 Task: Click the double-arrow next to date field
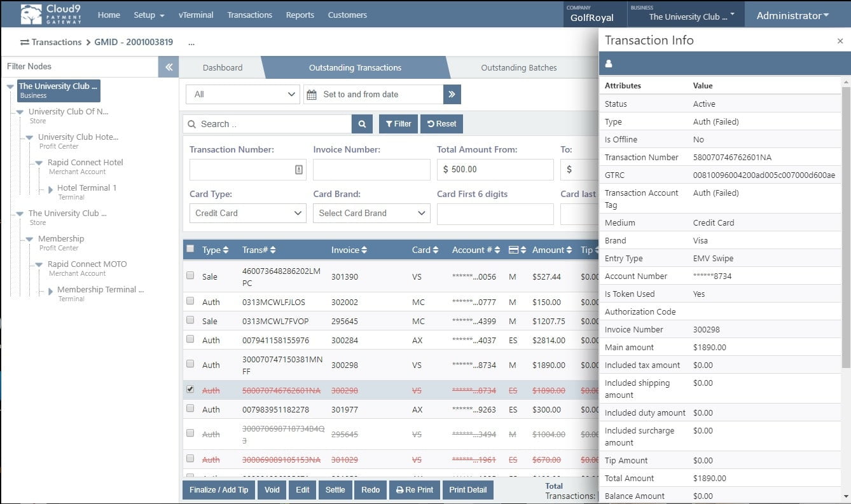[452, 93]
